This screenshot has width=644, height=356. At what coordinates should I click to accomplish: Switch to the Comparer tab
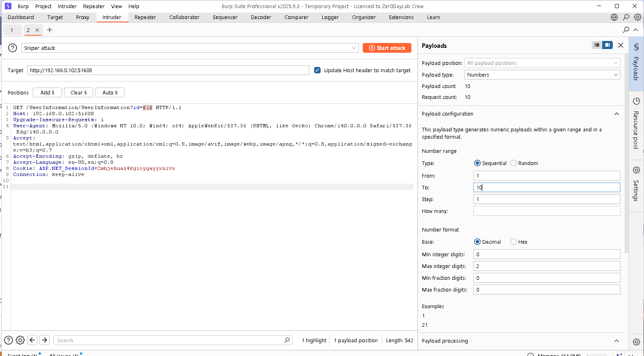(x=296, y=17)
